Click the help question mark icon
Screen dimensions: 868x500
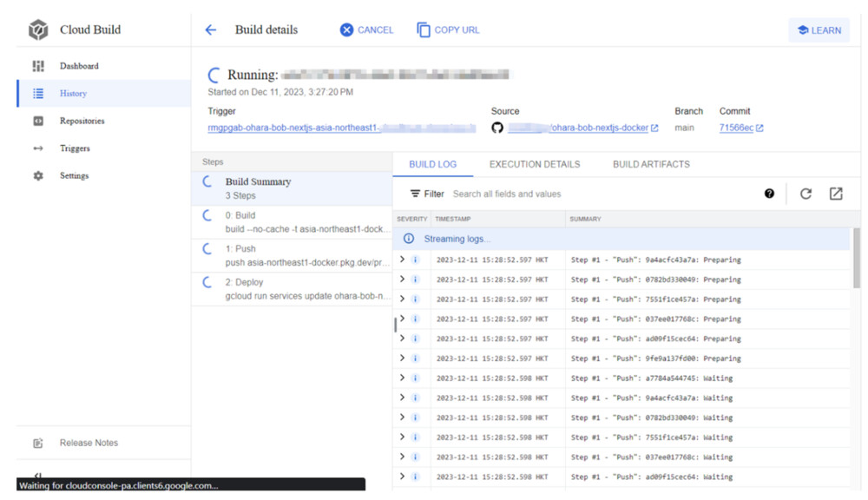point(769,194)
